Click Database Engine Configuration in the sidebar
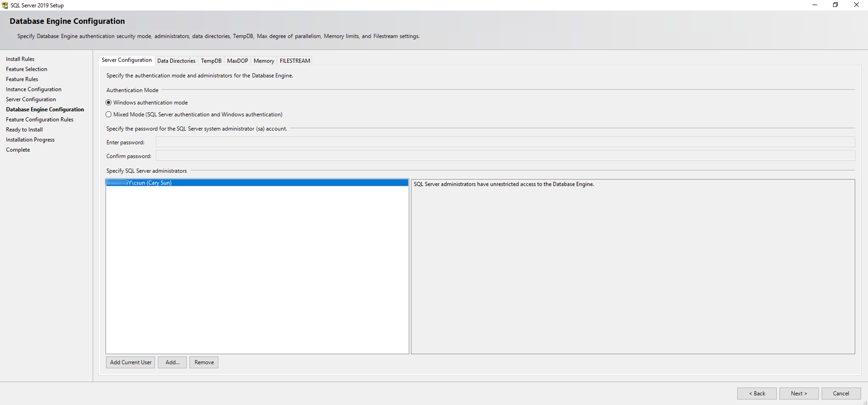The width and height of the screenshot is (868, 405). tap(45, 110)
